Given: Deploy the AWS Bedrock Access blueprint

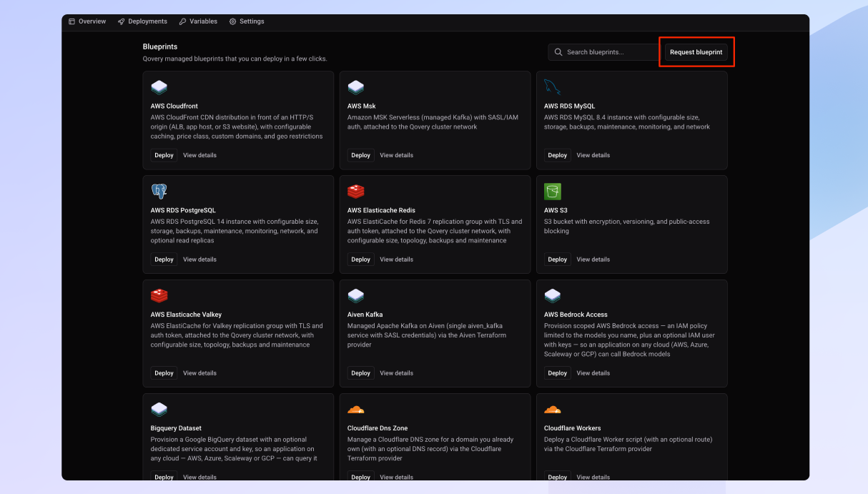Looking at the screenshot, I should [x=557, y=373].
